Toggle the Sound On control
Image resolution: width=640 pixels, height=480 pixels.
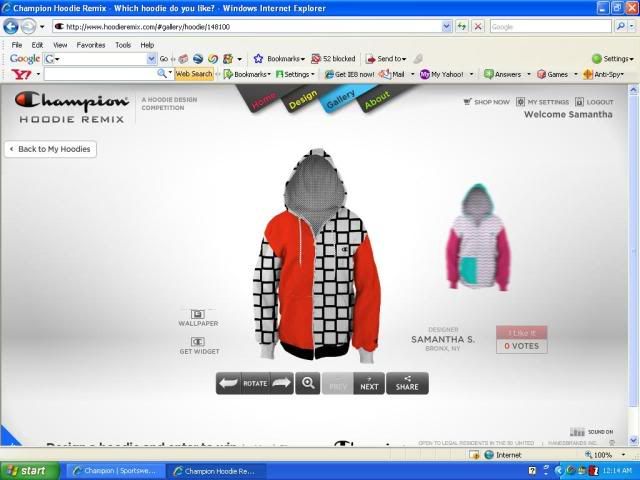[591, 432]
